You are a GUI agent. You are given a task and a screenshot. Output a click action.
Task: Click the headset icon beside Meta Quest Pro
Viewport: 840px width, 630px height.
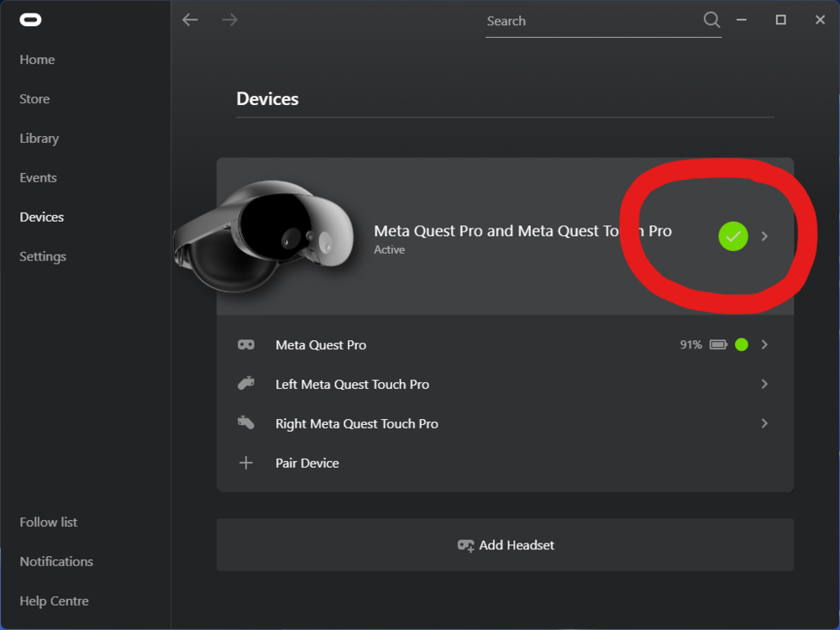click(x=246, y=344)
